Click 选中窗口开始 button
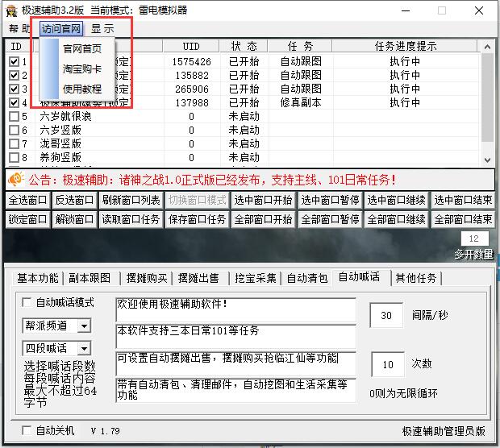 pos(263,200)
